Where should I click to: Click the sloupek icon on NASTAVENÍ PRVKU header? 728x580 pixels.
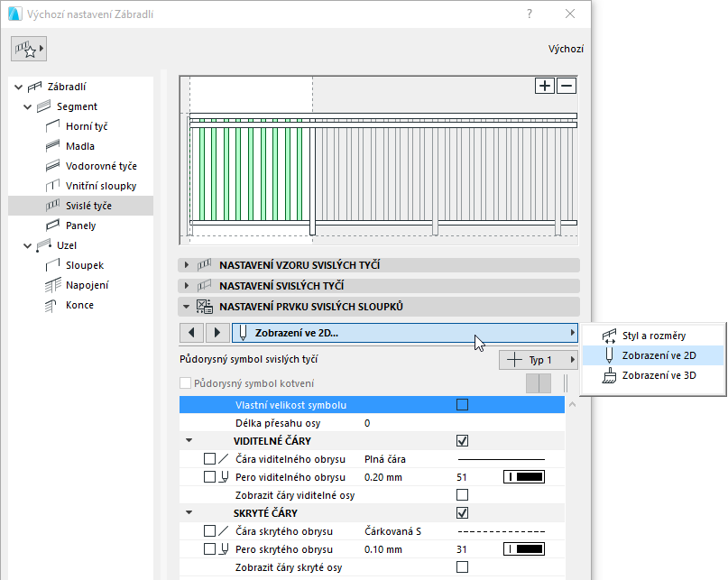(x=204, y=307)
